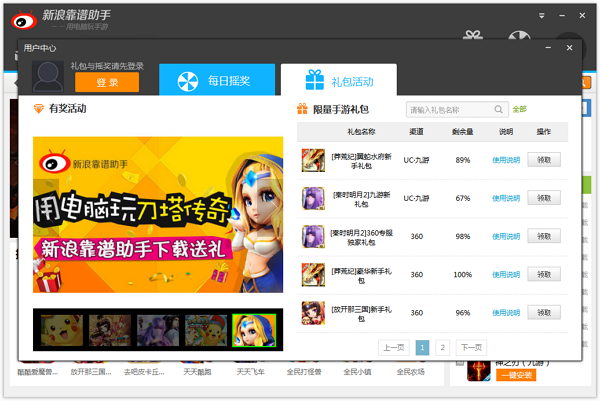The height and width of the screenshot is (401, 600).
Task: Click the 放开那三国 game icon
Action: (x=313, y=313)
